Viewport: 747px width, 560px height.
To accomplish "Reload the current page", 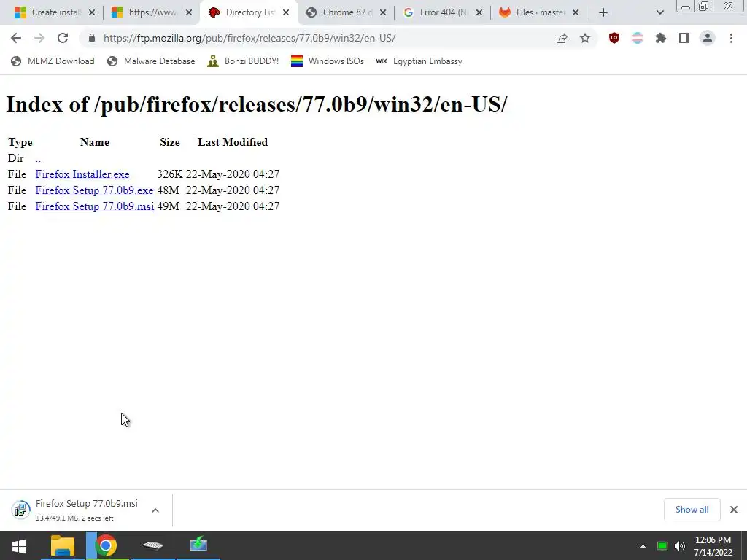I will [x=63, y=38].
